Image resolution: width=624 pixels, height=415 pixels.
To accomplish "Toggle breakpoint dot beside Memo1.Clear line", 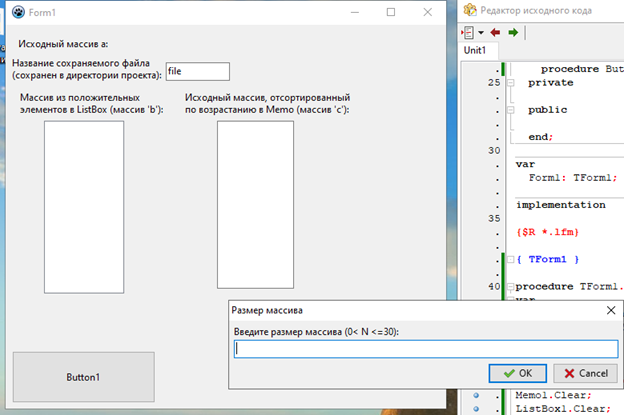I will click(x=476, y=395).
